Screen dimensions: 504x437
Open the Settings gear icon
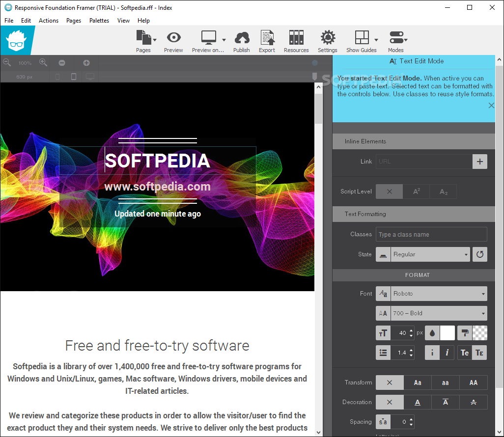pos(328,37)
